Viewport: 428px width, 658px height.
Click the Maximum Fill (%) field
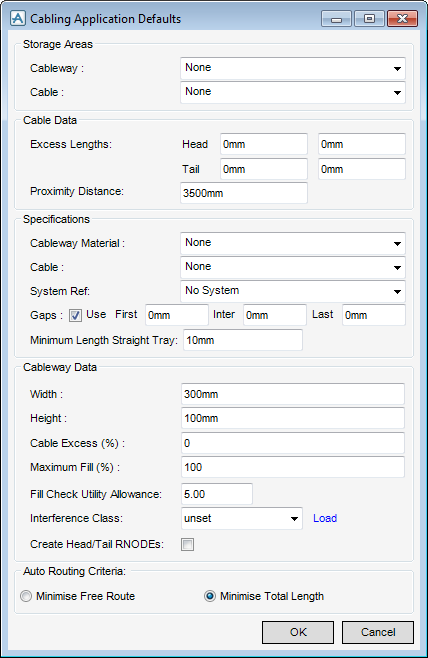pos(293,467)
